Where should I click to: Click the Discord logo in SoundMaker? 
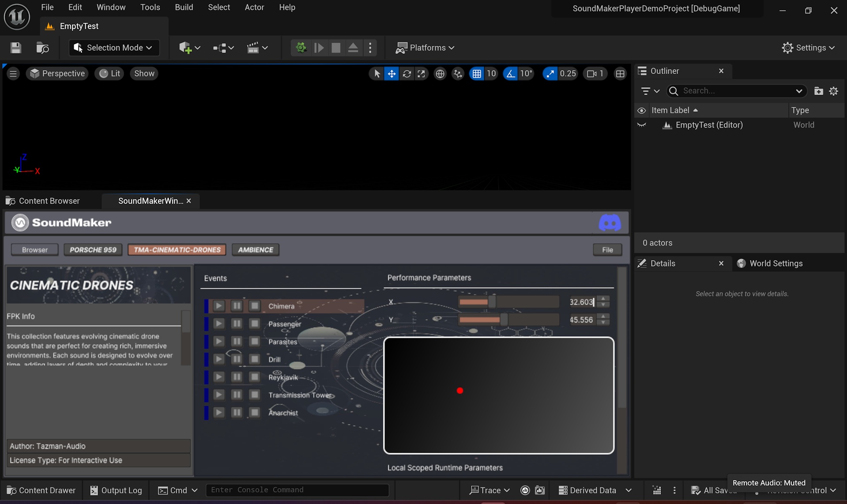tap(610, 223)
